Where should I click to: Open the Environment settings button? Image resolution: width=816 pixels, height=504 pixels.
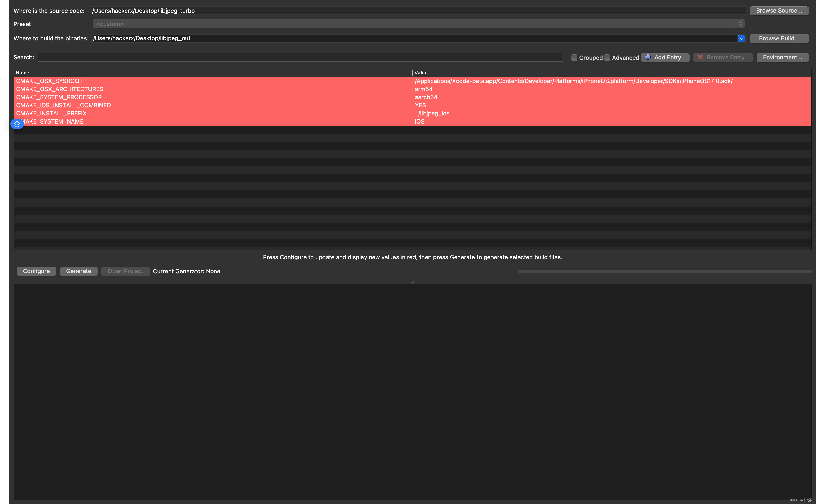[x=782, y=57]
